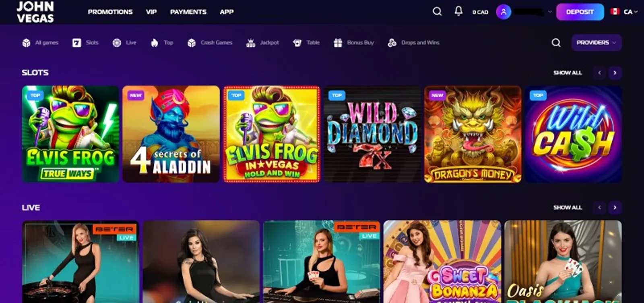The height and width of the screenshot is (303, 644).
Task: Open the Promotions menu
Action: coord(110,12)
